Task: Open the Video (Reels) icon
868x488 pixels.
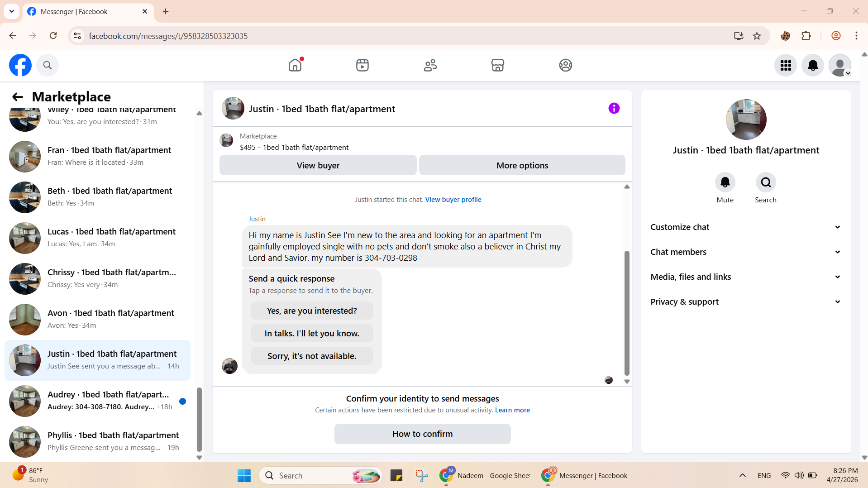Action: (x=362, y=65)
